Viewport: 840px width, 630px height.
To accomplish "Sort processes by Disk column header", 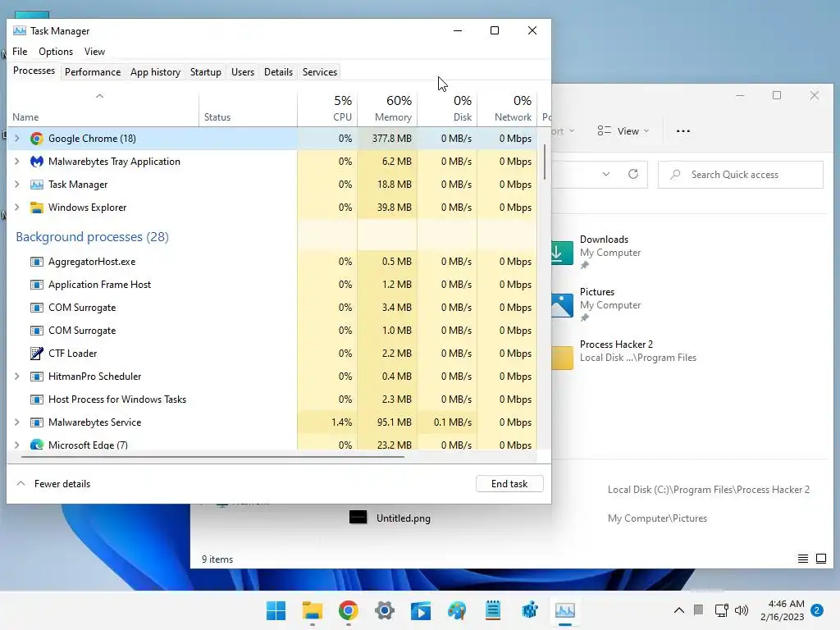I will (447, 109).
